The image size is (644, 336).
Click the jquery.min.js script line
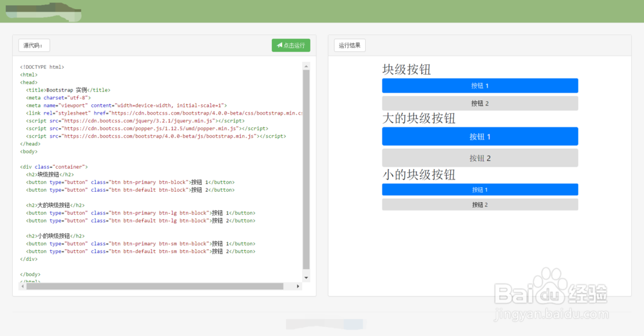pyautogui.click(x=135, y=121)
